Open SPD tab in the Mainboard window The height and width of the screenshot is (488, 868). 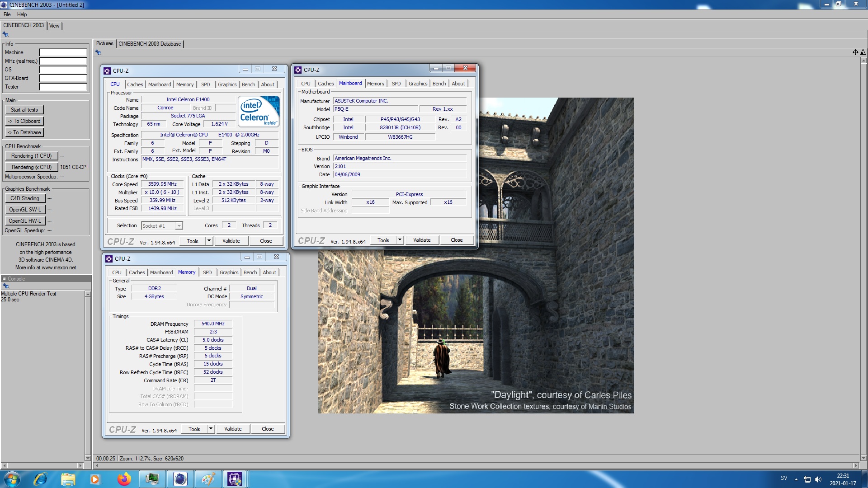(396, 84)
